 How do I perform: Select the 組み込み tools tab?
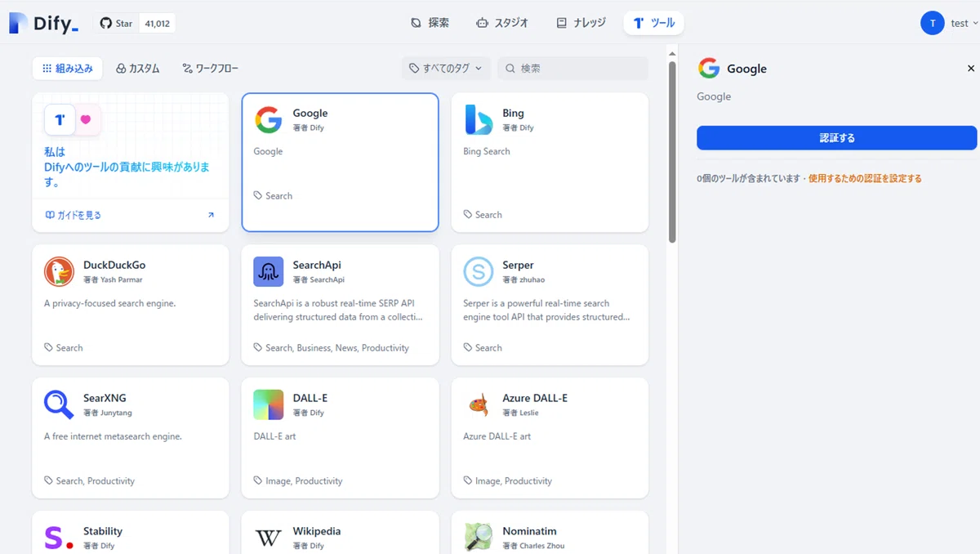tap(68, 69)
